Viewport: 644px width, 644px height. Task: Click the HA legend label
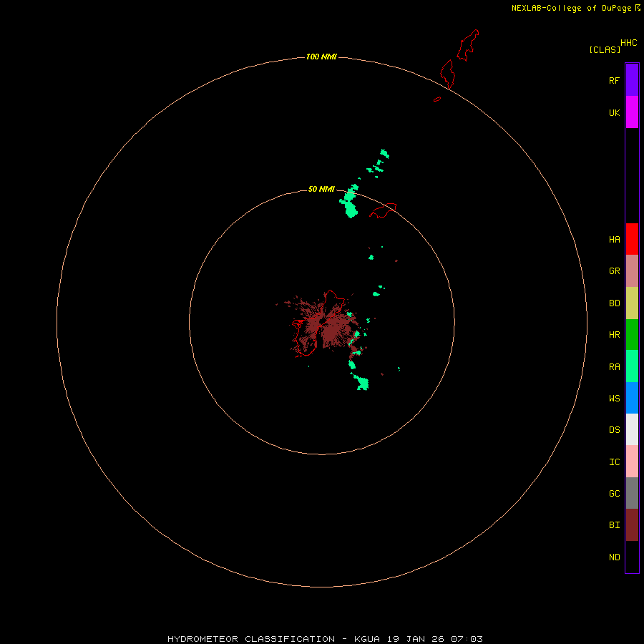614,240
